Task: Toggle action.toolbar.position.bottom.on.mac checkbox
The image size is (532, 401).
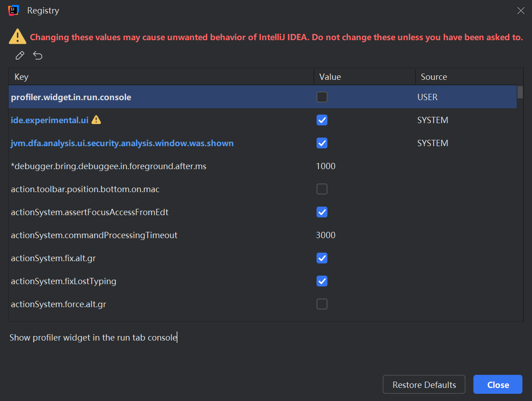Action: pos(322,189)
